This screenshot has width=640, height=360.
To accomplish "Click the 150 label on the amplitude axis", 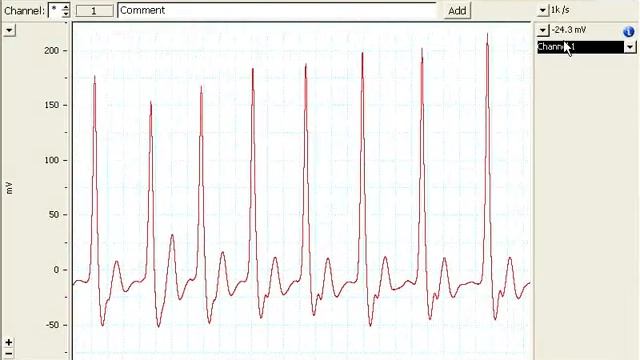I will point(51,105).
